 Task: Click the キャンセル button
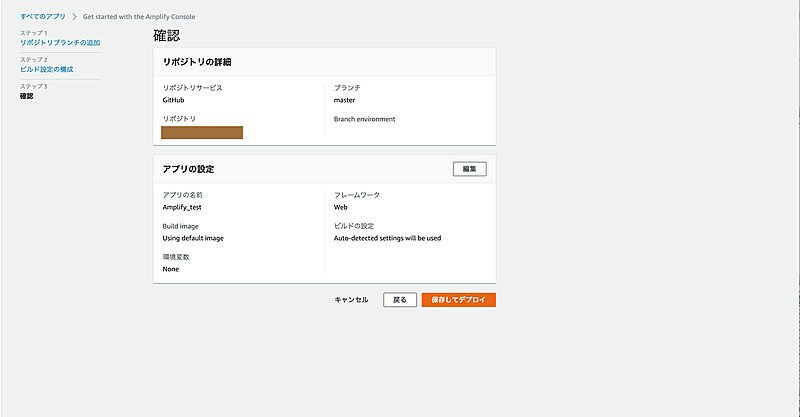[x=351, y=300]
